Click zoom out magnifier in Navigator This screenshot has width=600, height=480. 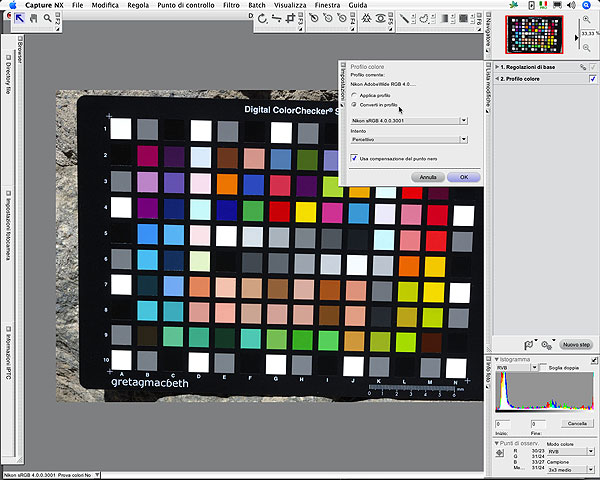[586, 48]
